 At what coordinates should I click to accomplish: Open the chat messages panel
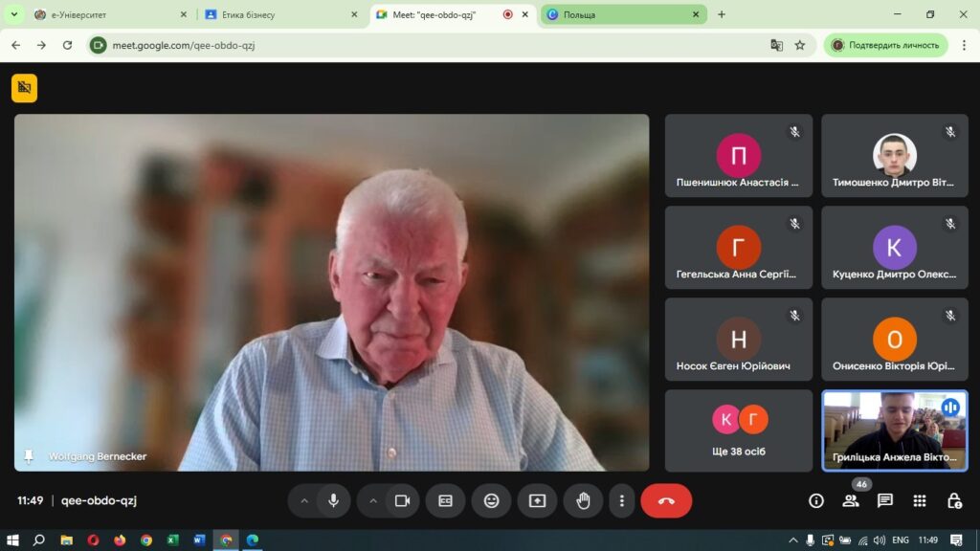click(x=885, y=500)
